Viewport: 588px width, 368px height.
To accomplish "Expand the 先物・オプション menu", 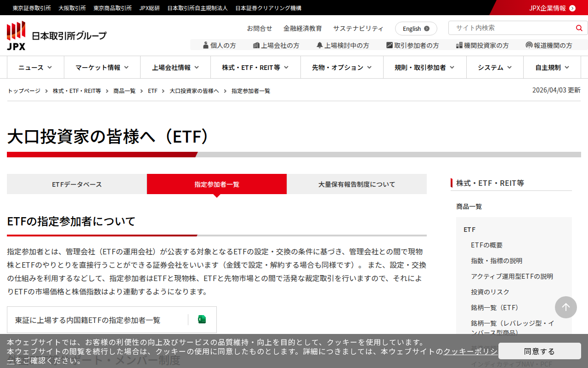I will coord(342,67).
